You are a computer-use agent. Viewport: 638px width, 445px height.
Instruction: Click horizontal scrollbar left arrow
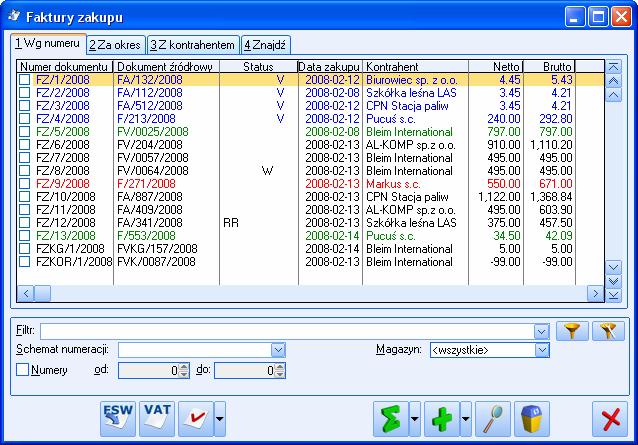click(26, 293)
